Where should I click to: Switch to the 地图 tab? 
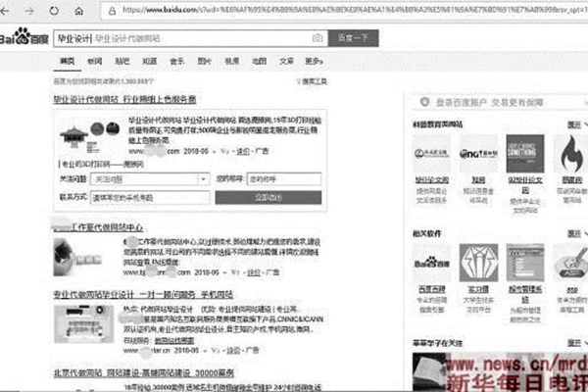point(259,61)
